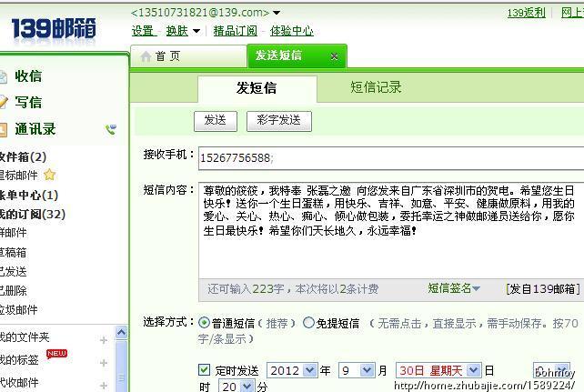
Task: Open 写信 in the sidebar
Action: [28, 102]
